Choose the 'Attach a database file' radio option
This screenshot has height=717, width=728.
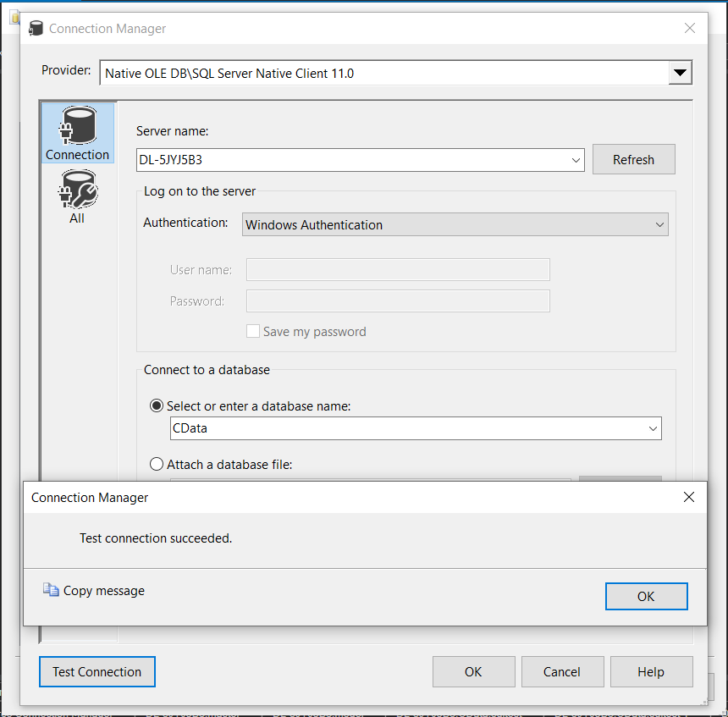click(157, 464)
